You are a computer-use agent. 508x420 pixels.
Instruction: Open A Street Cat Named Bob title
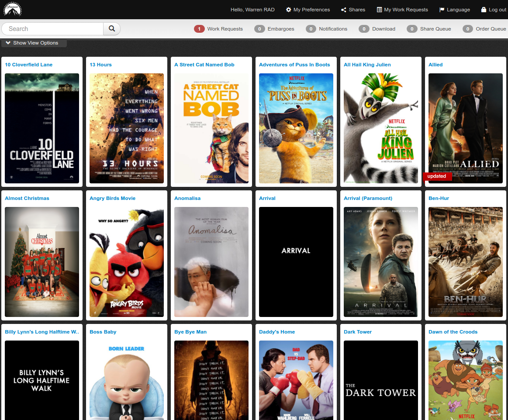tap(204, 65)
